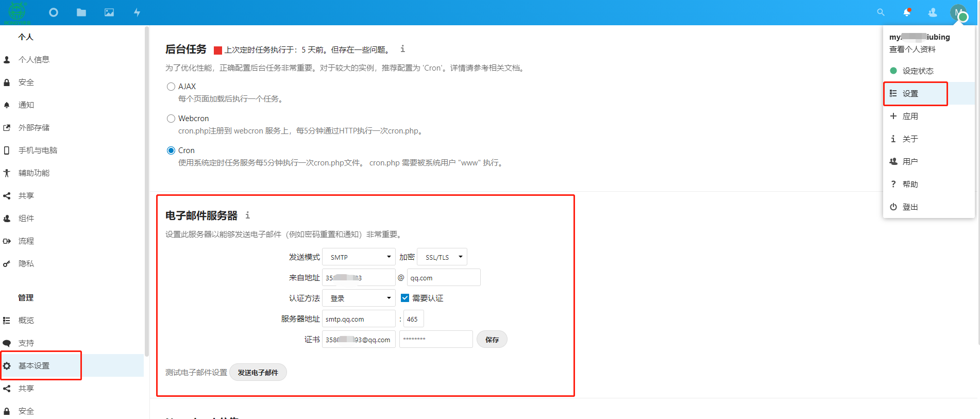Viewport: 980px width, 419px height.
Task: Open the Files folder icon in header
Action: point(81,12)
